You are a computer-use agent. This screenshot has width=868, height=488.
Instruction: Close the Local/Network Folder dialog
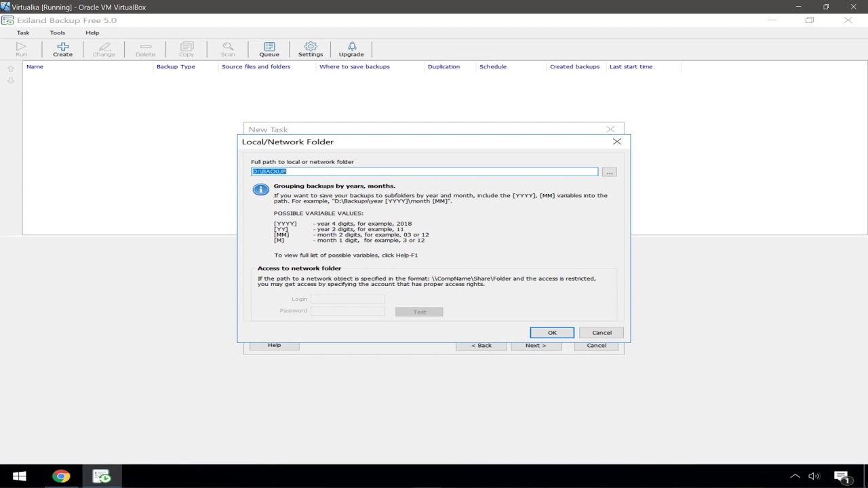[616, 142]
